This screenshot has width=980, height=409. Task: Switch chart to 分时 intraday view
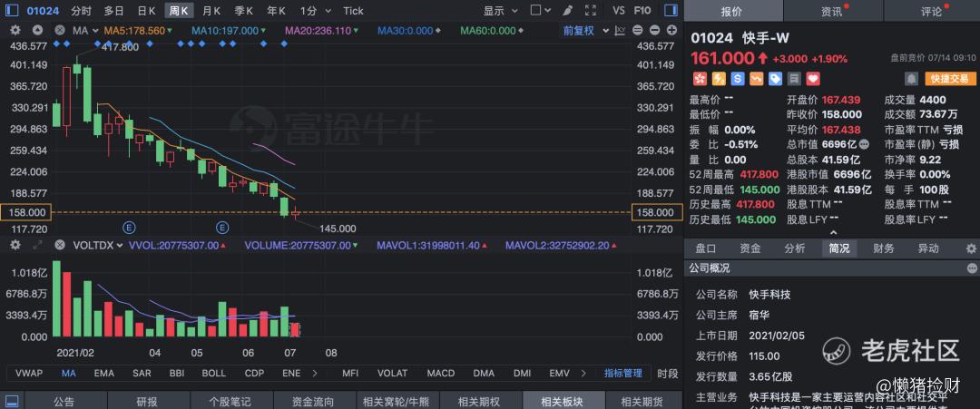pyautogui.click(x=81, y=11)
